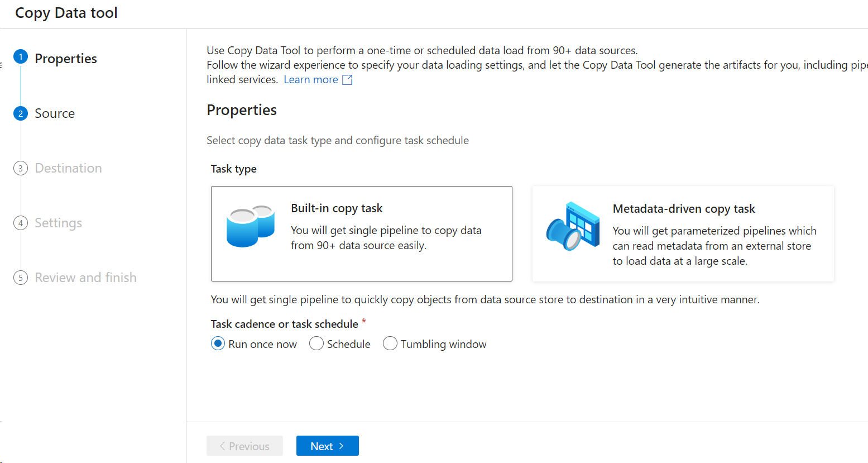Image resolution: width=868 pixels, height=463 pixels.
Task: Click the Metadata-driven copy task icon
Action: coord(572,226)
